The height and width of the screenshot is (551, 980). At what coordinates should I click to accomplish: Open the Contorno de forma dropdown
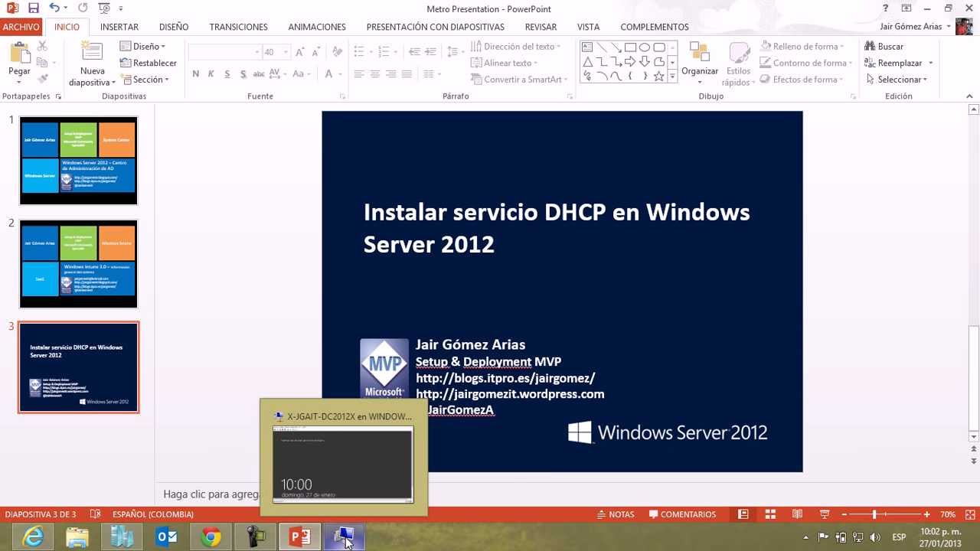(806, 64)
